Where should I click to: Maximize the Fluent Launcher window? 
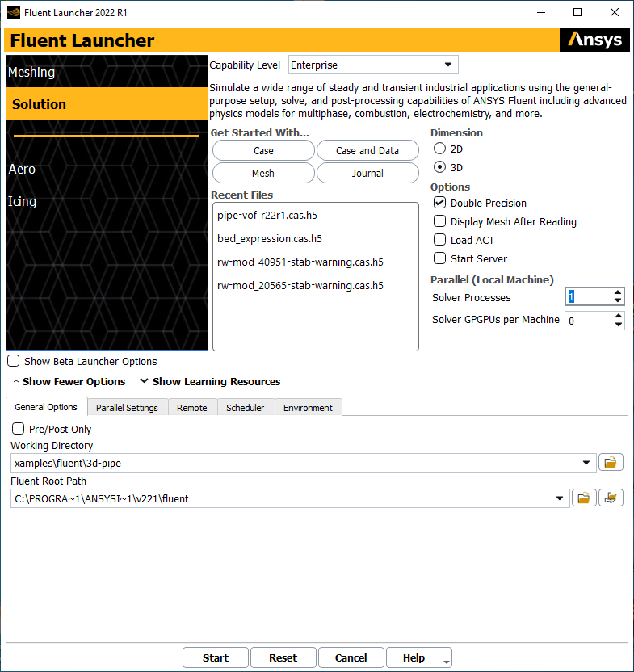[x=577, y=12]
